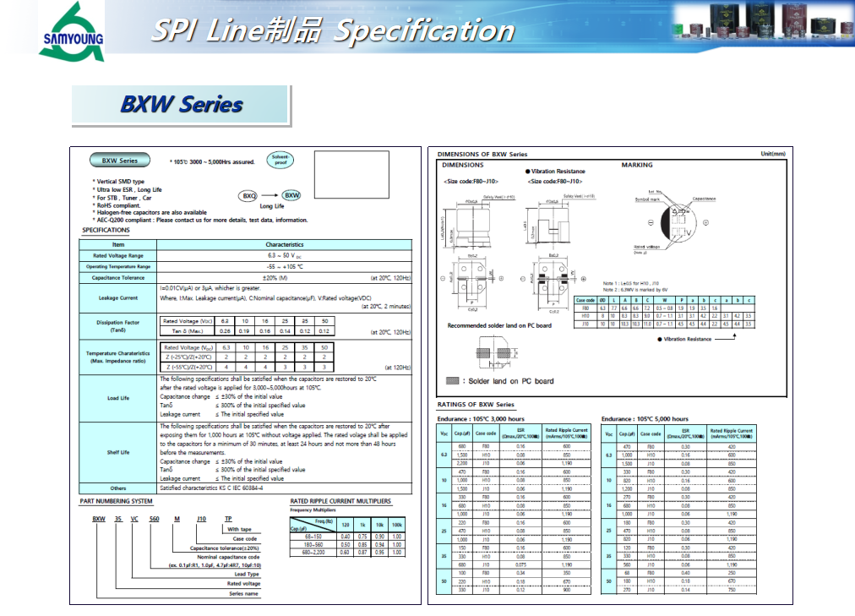This screenshot has height=616, width=855.
Task: Click the recommended solder land pad diagram
Action: click(496, 353)
